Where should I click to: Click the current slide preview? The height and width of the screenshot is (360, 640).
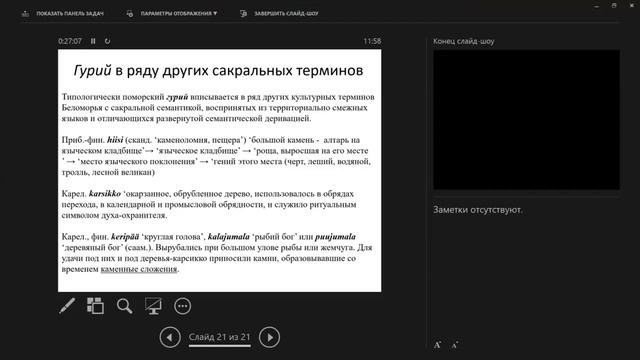[220, 171]
